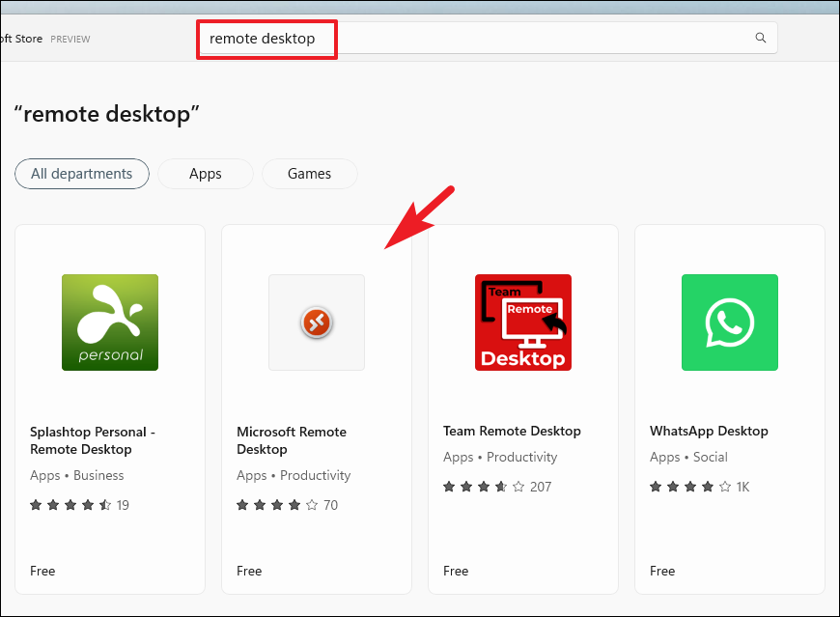Click Microsoft Remote Desktop's 70 ratings stars

tap(277, 505)
